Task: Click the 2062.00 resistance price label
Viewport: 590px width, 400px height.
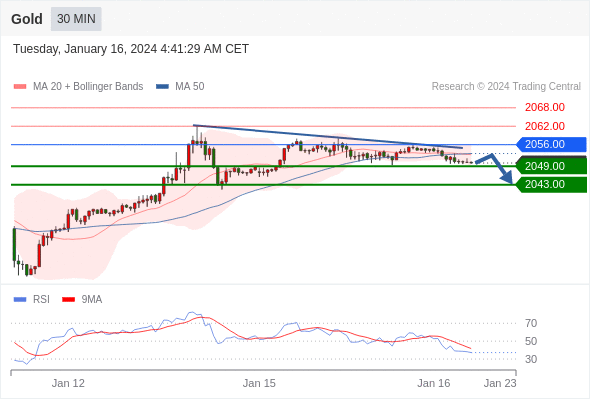Action: pos(545,126)
